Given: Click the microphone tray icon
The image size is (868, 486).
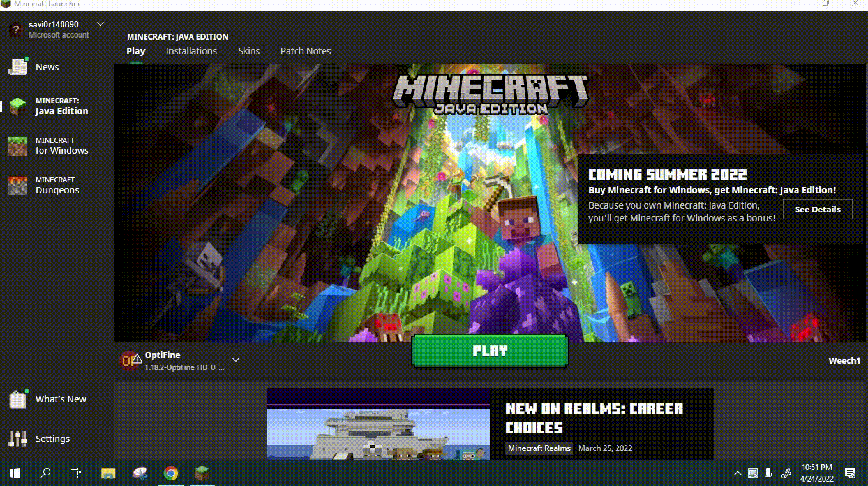Looking at the screenshot, I should click(x=768, y=473).
